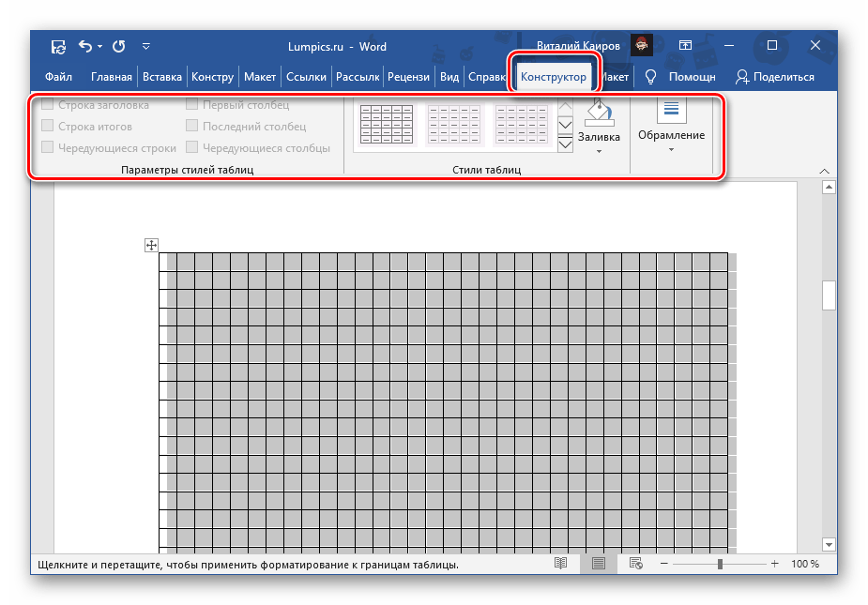Viewport: 868px width, 605px height.
Task: Show next row of table styles
Action: [x=565, y=125]
